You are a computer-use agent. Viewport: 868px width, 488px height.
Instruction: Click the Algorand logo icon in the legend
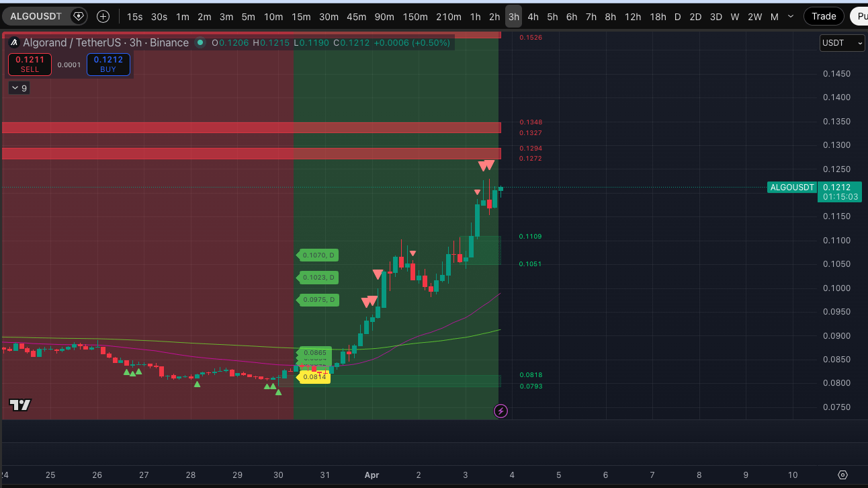point(13,43)
